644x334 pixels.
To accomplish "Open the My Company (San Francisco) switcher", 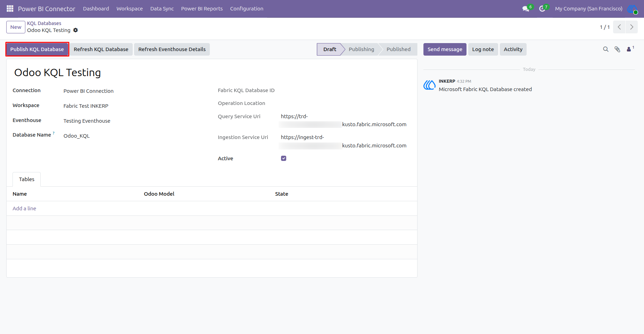I will 588,9.
